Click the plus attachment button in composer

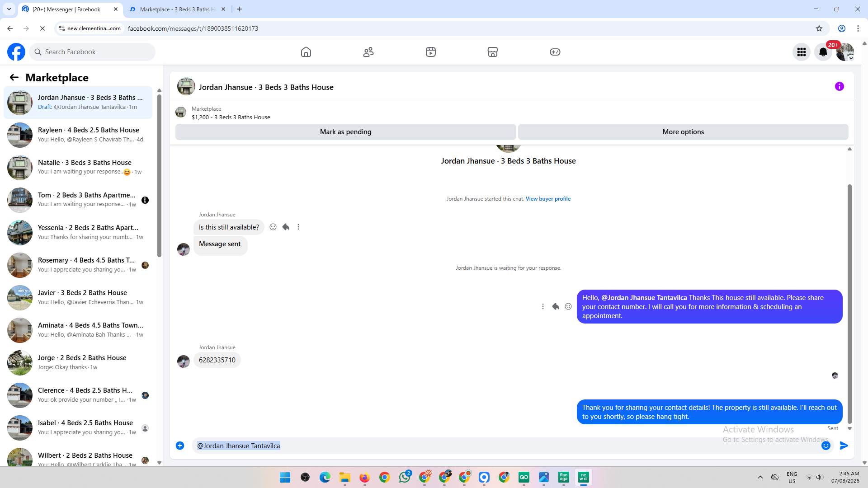click(180, 446)
